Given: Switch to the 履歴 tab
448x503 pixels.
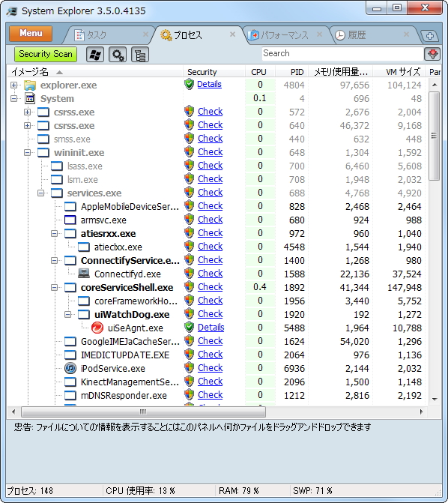Looking at the screenshot, I should 372,35.
